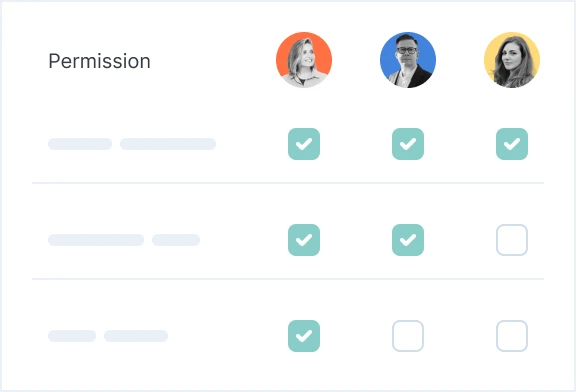Image resolution: width=576 pixels, height=392 pixels.
Task: Click the shorter placeholder label in first row
Action: click(x=80, y=144)
